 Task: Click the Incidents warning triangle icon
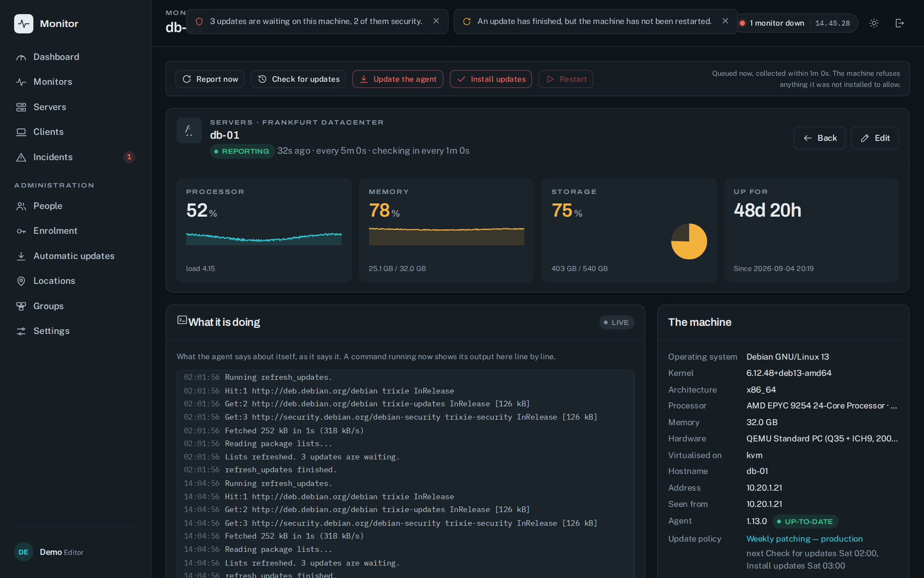tap(21, 157)
